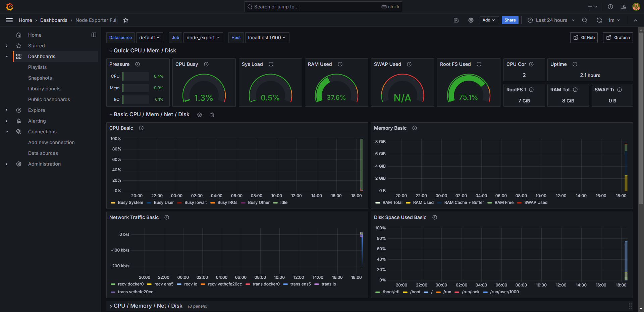Click the zoom out time range icon
The height and width of the screenshot is (312, 644).
pyautogui.click(x=585, y=20)
